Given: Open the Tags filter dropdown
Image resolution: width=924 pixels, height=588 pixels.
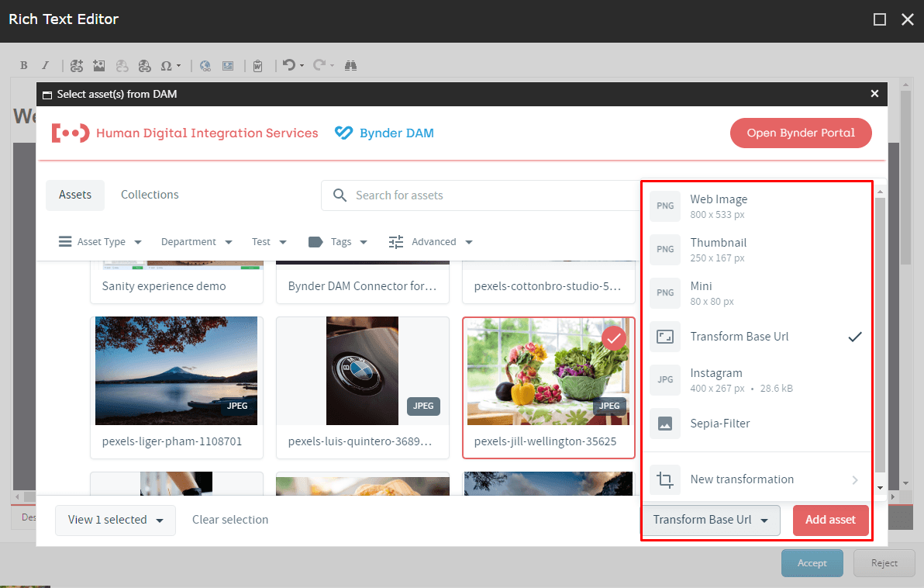Looking at the screenshot, I should (x=338, y=242).
